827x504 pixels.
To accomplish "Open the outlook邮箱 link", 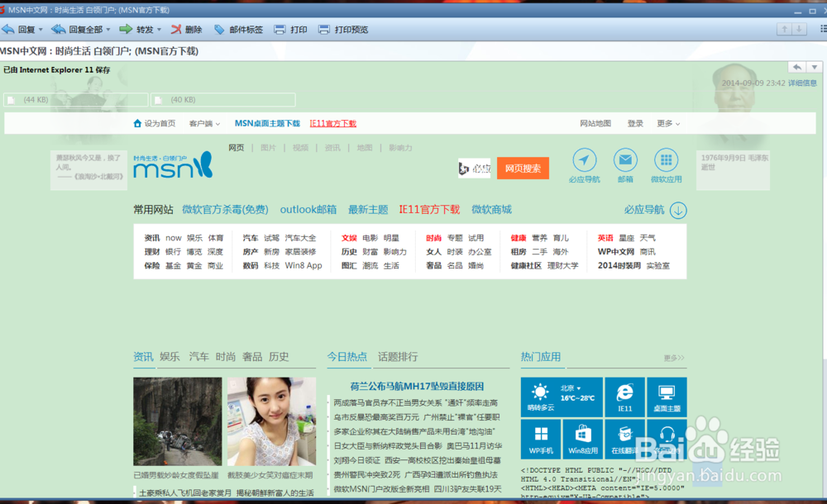I will [x=308, y=210].
